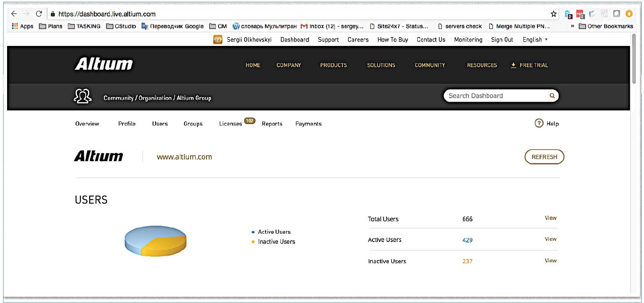
Task: Open the HOME menu item
Action: (x=253, y=65)
